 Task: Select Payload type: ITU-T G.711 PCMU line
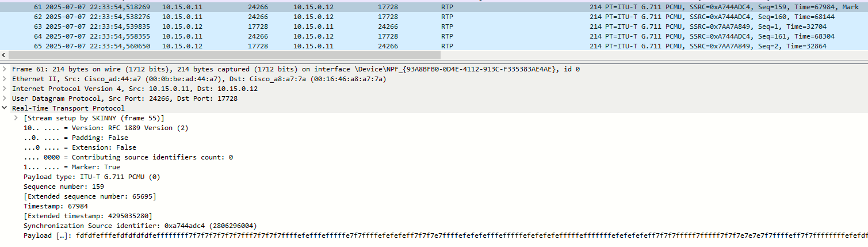[x=92, y=177]
